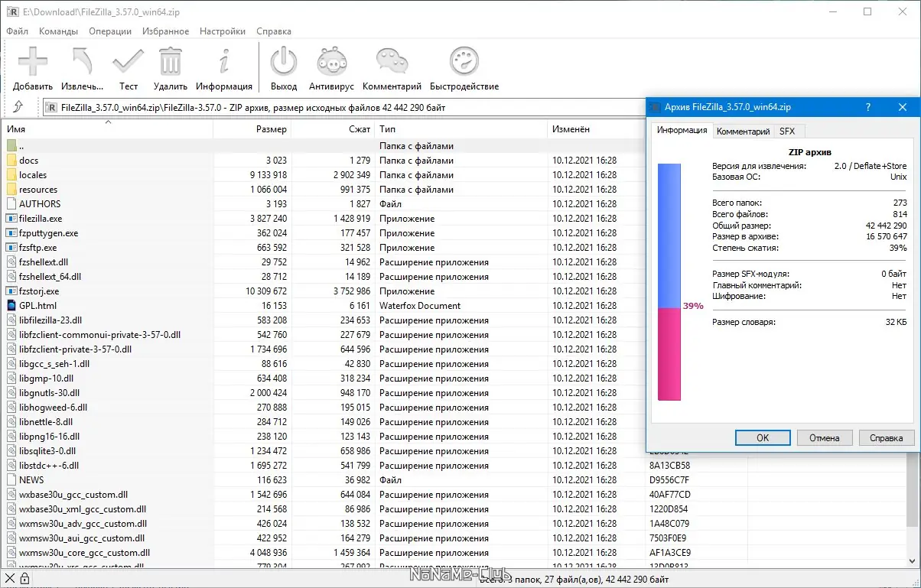The height and width of the screenshot is (588, 921).
Task: Click the Быстродействие benchmark icon
Action: tap(464, 61)
